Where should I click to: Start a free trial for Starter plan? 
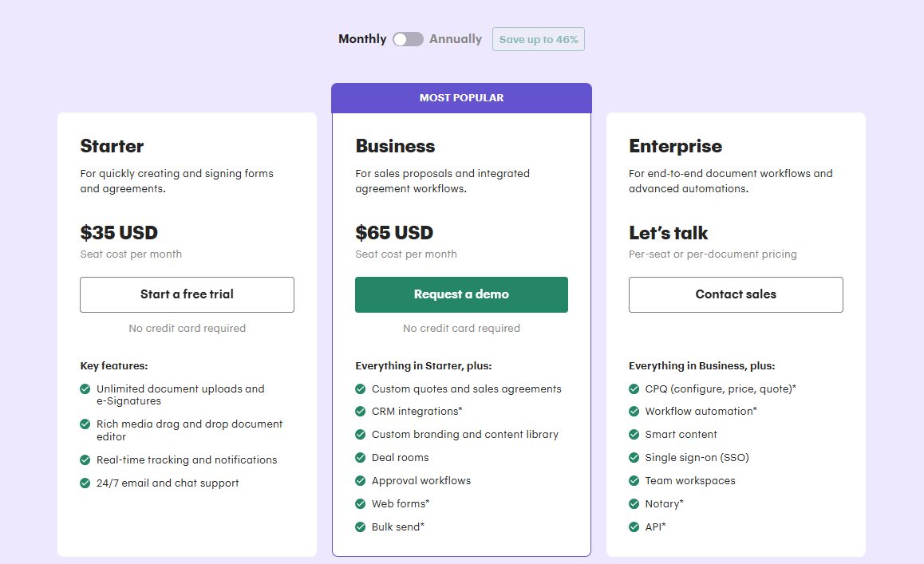point(187,294)
